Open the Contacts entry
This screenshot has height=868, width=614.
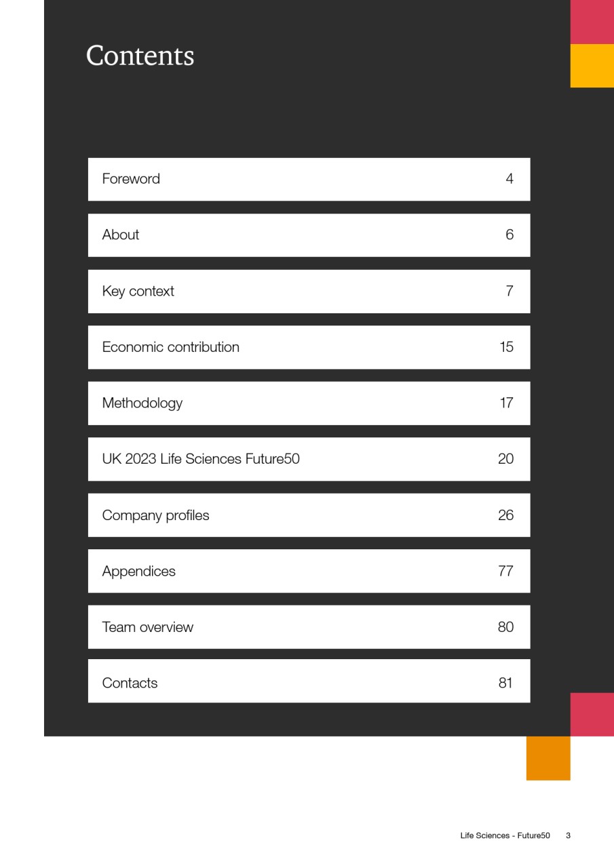point(309,682)
